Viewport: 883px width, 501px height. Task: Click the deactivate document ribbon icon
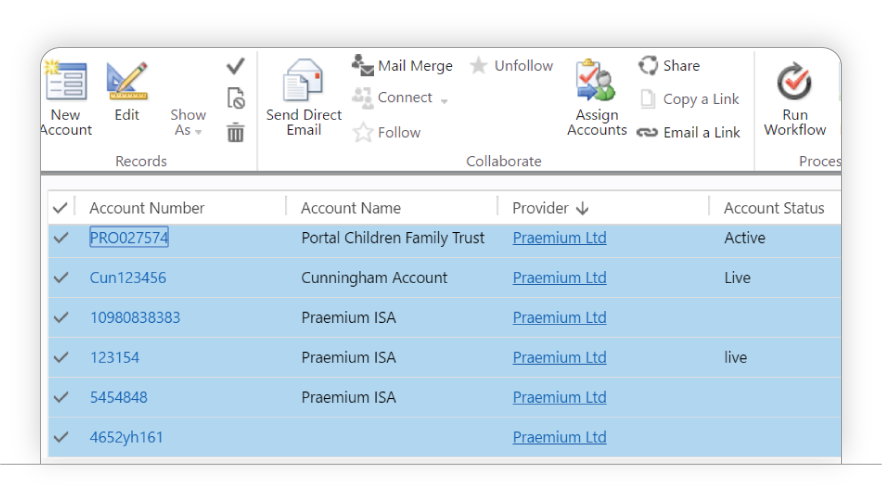point(235,99)
